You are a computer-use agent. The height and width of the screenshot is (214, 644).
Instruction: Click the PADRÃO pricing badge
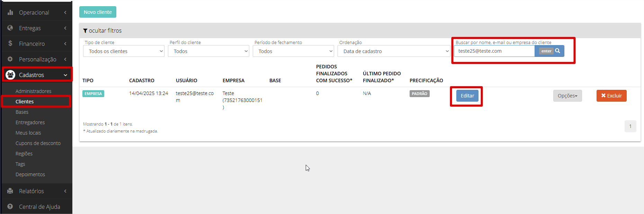[419, 94]
